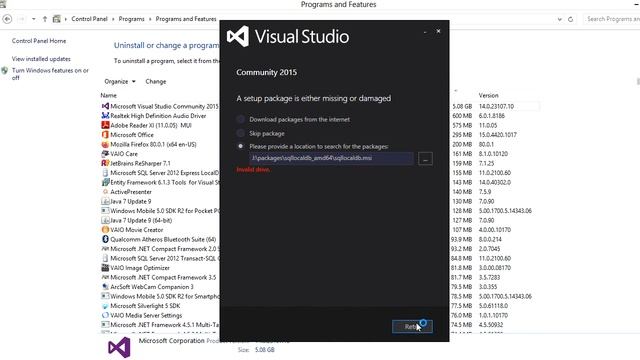Open View installed updates link
The height and width of the screenshot is (360, 640).
pos(41,59)
